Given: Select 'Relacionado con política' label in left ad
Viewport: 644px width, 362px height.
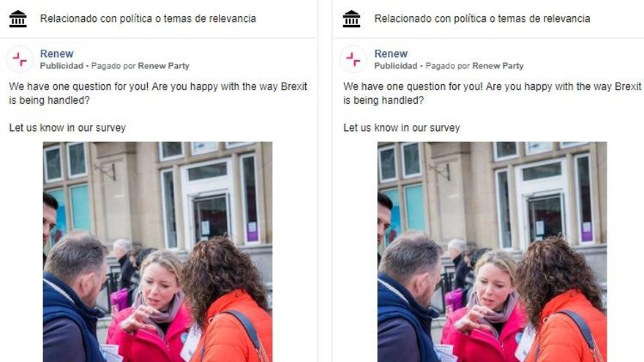Looking at the screenshot, I should pyautogui.click(x=148, y=18).
